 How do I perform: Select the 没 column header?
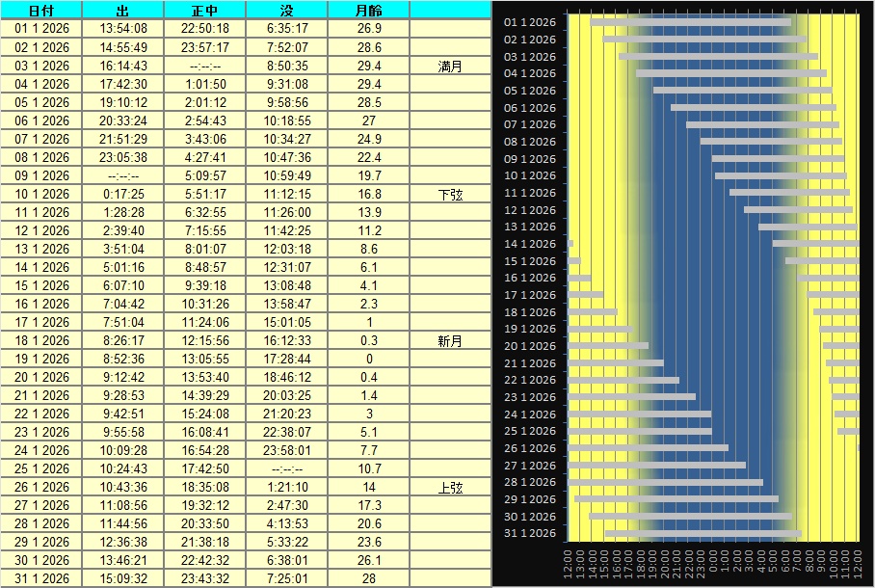click(287, 11)
